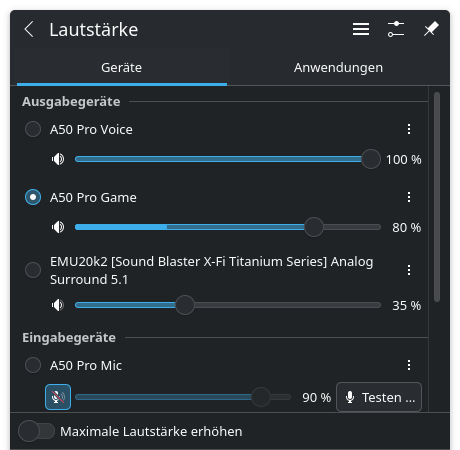Select EMU20k2 Sound Blaster as output device
This screenshot has height=450, width=460.
pos(33,270)
